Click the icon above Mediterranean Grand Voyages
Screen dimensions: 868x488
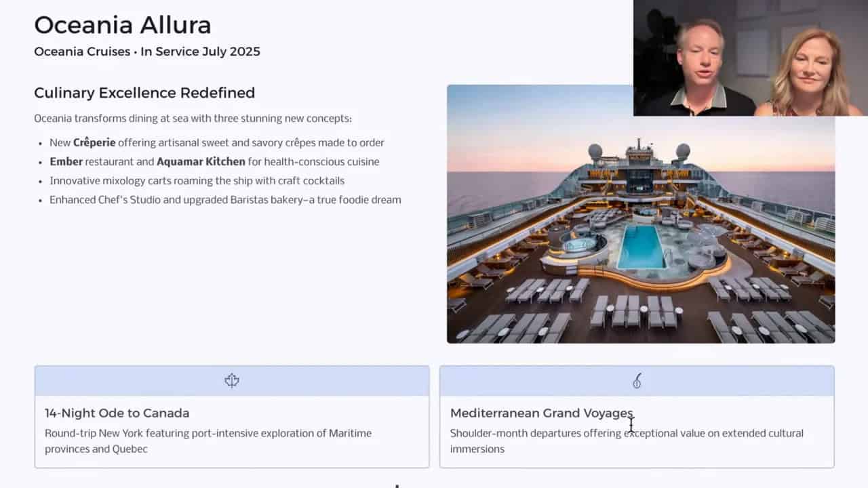tap(637, 381)
